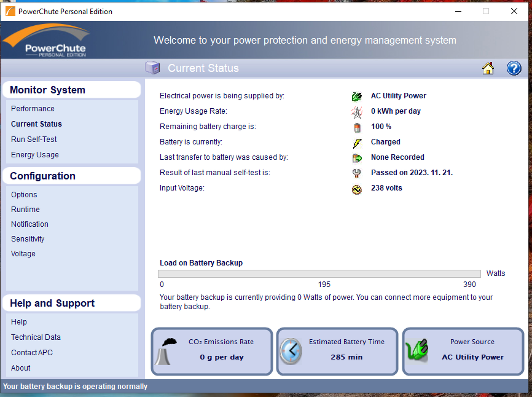
Task: Click the wrench icon beside self-test result
Action: pos(356,173)
